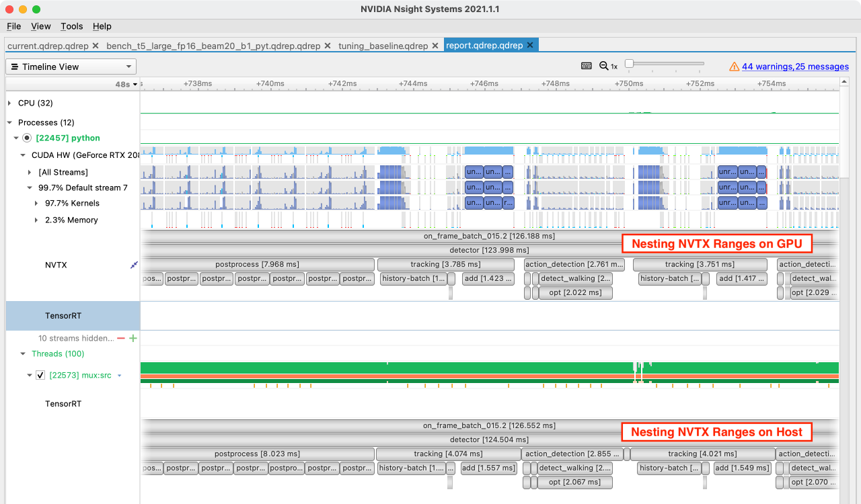Screen dimensions: 861x504
Task: Switch to current.qdrep.qdrep tab
Action: click(48, 46)
